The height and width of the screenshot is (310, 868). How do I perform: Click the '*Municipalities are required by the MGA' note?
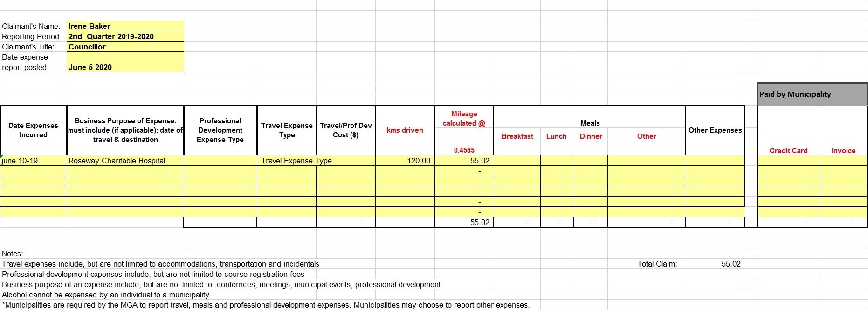[x=266, y=305]
